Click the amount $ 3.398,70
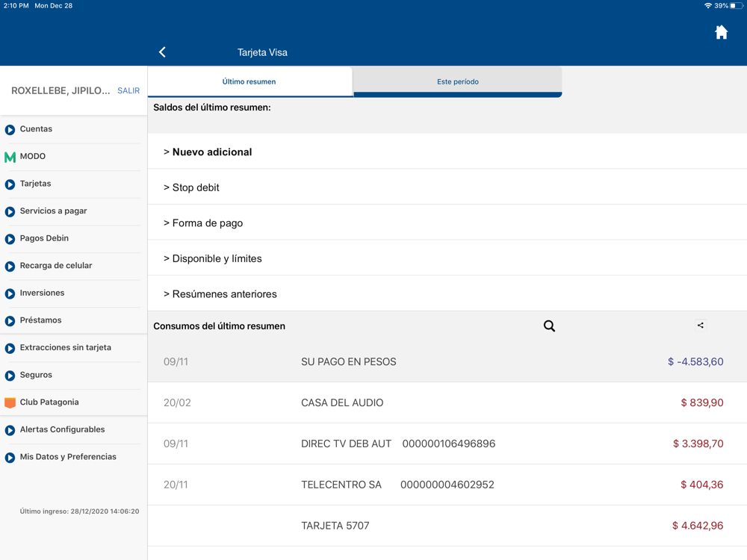 pyautogui.click(x=698, y=444)
